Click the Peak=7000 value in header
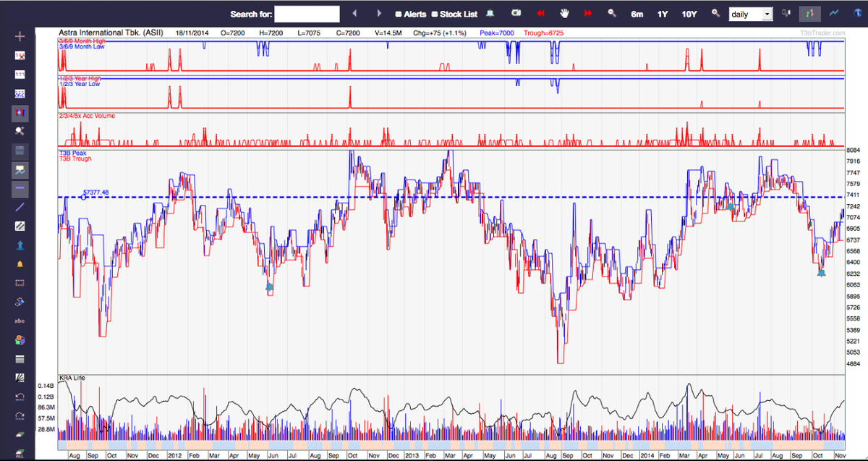The width and height of the screenshot is (868, 461). point(497,33)
